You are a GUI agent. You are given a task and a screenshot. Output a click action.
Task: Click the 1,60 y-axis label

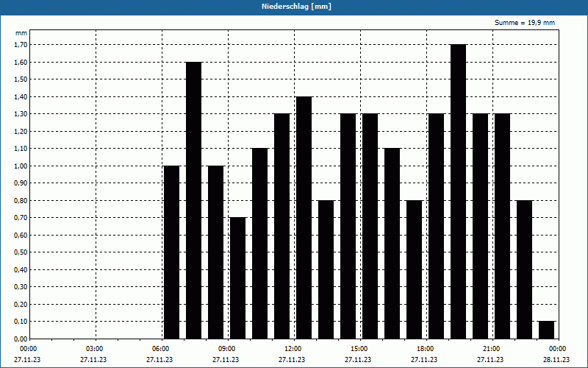click(21, 62)
